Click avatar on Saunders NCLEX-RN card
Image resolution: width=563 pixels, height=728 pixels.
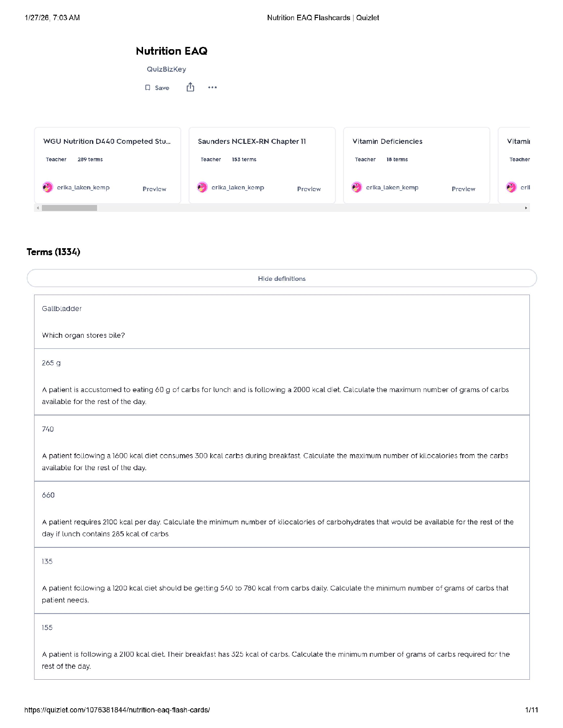[x=202, y=188]
